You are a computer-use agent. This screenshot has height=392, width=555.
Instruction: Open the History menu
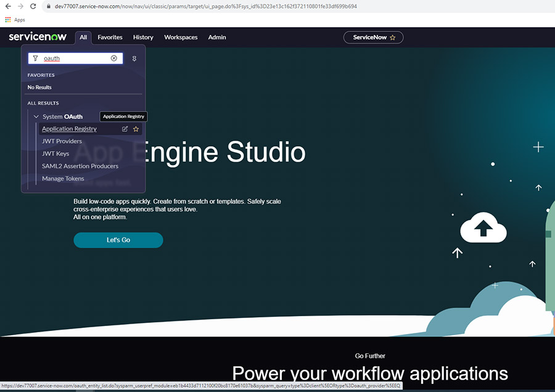tap(143, 37)
